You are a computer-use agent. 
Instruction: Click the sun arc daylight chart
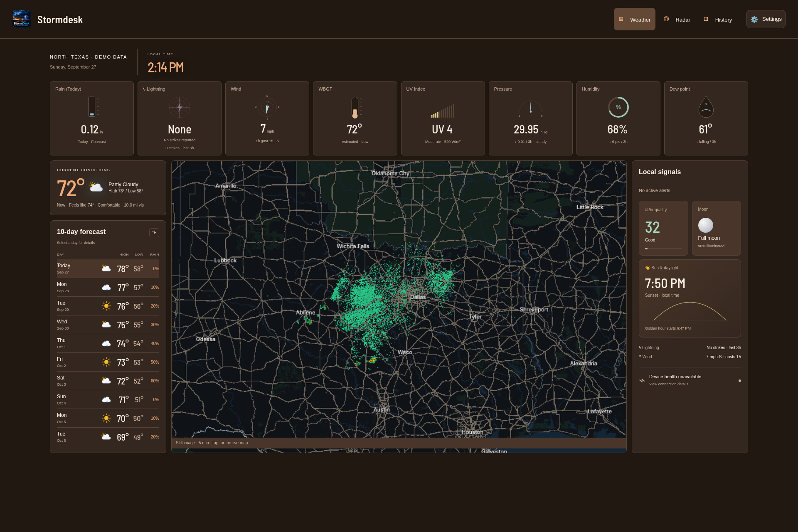pos(690,311)
